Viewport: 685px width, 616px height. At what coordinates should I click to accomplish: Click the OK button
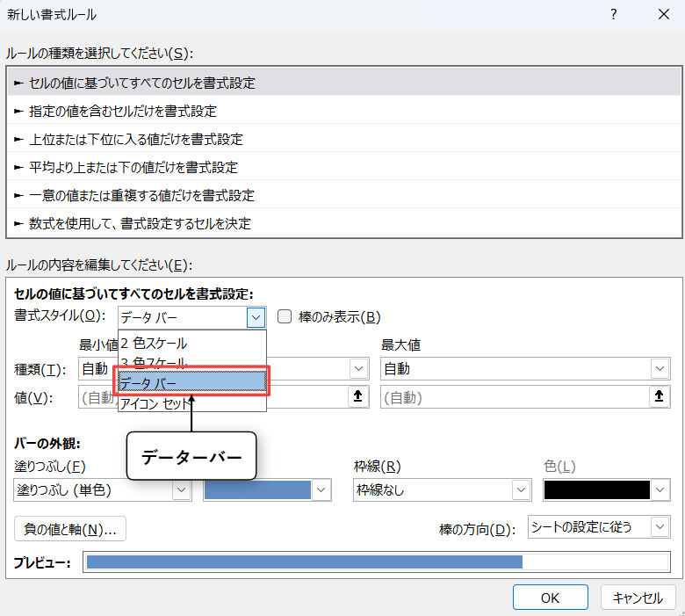(550, 598)
